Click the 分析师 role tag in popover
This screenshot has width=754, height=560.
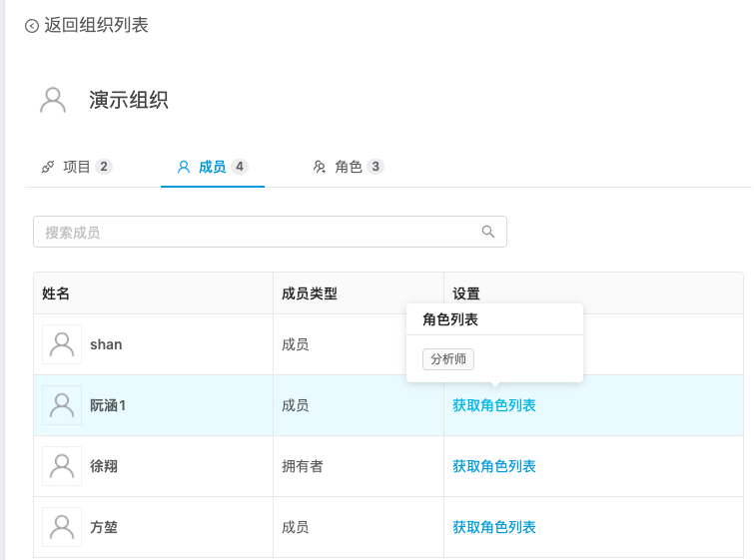(448, 359)
